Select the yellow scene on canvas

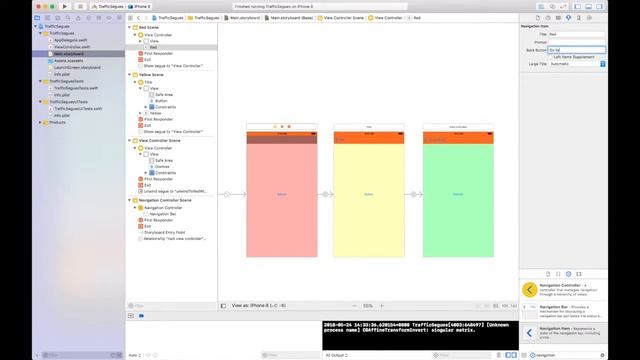pos(369,194)
